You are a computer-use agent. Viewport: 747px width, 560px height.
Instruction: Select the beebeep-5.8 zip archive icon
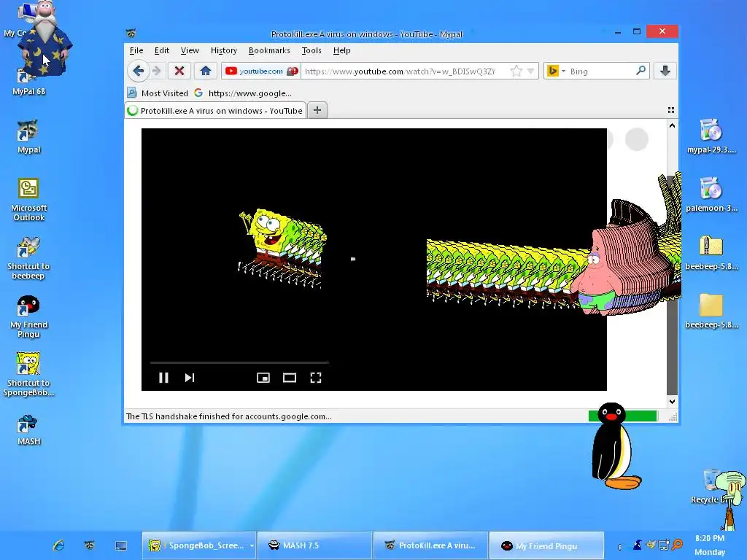coord(711,253)
